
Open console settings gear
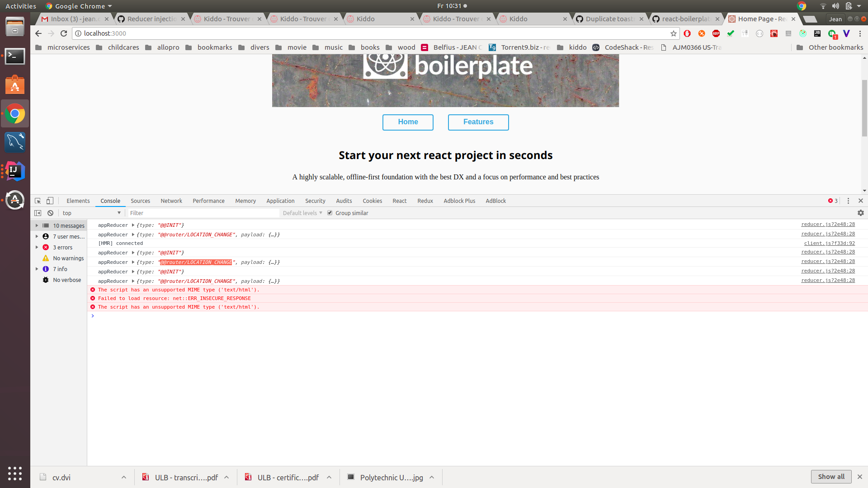pyautogui.click(x=861, y=213)
